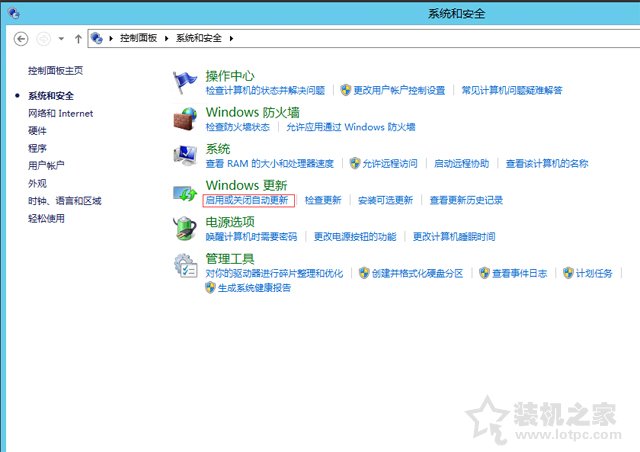Click shield icon beside 允许远程访问
640x452 pixels.
(355, 163)
